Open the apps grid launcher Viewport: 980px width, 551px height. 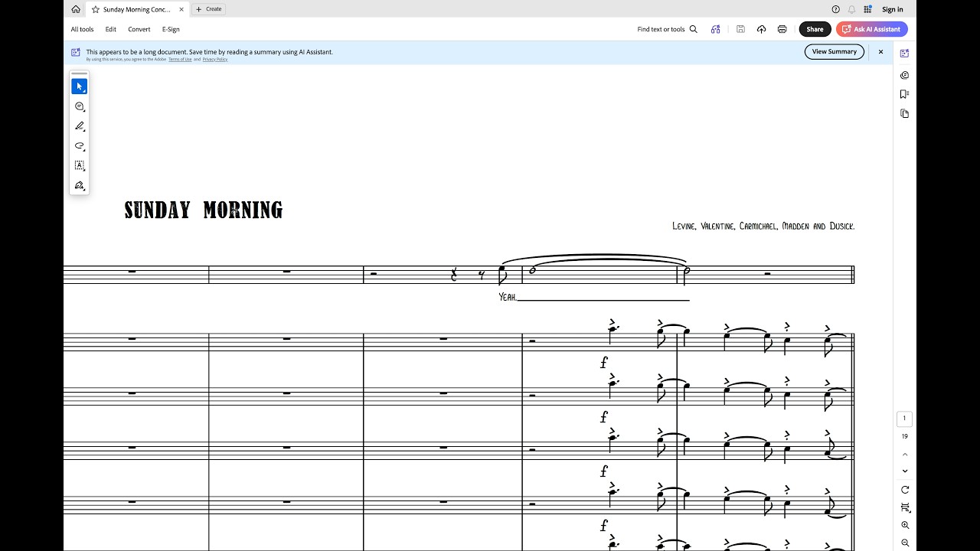pyautogui.click(x=867, y=9)
